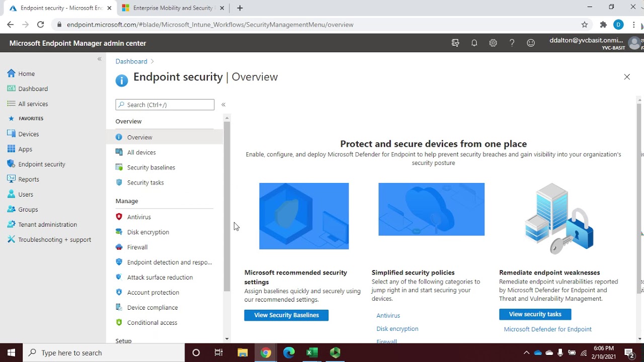Viewport: 644px width, 362px height.
Task: Bookmark this page with star icon
Action: coord(585,25)
